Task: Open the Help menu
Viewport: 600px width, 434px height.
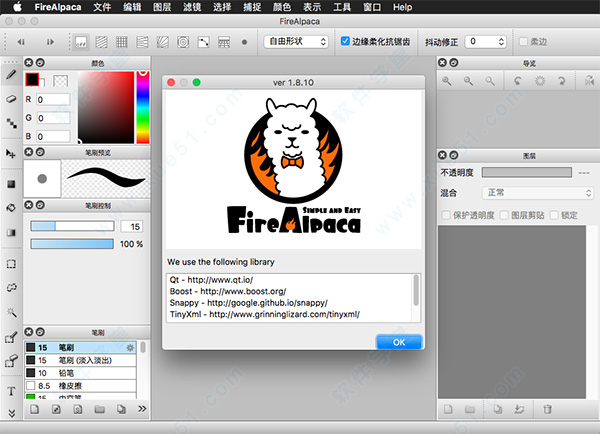Action: point(403,7)
